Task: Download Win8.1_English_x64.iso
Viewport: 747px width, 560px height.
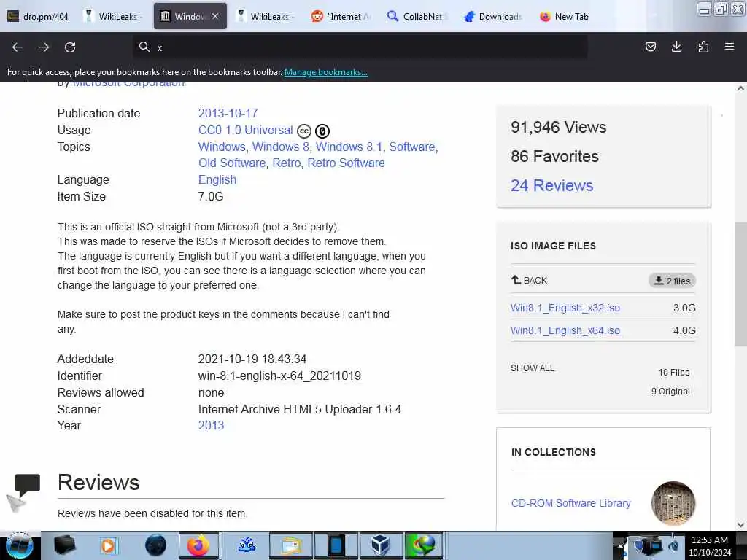Action: 565,330
